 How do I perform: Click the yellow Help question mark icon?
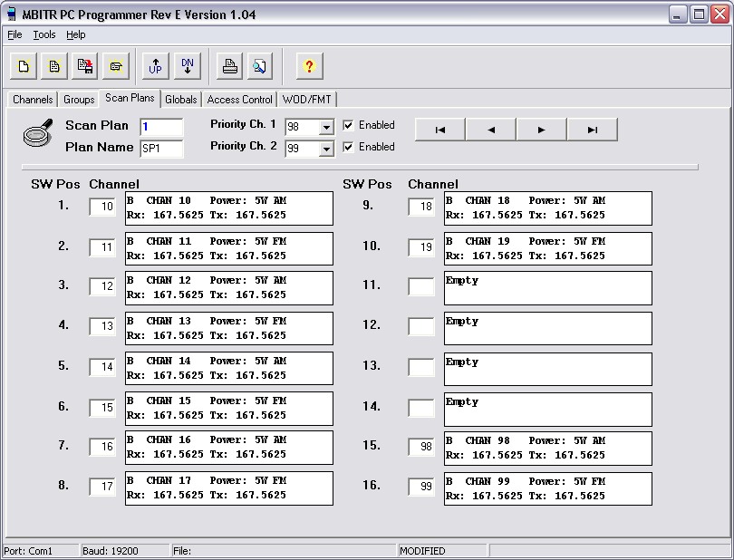tap(309, 65)
